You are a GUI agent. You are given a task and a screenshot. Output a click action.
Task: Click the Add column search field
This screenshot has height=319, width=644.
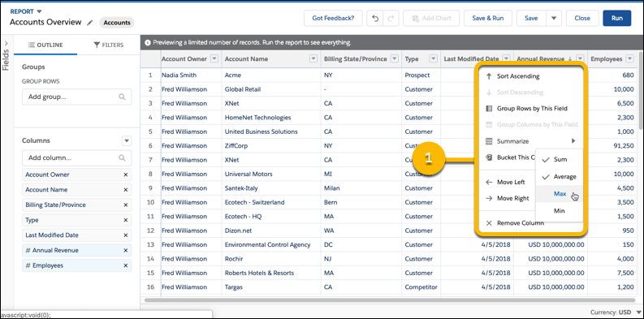click(x=77, y=157)
